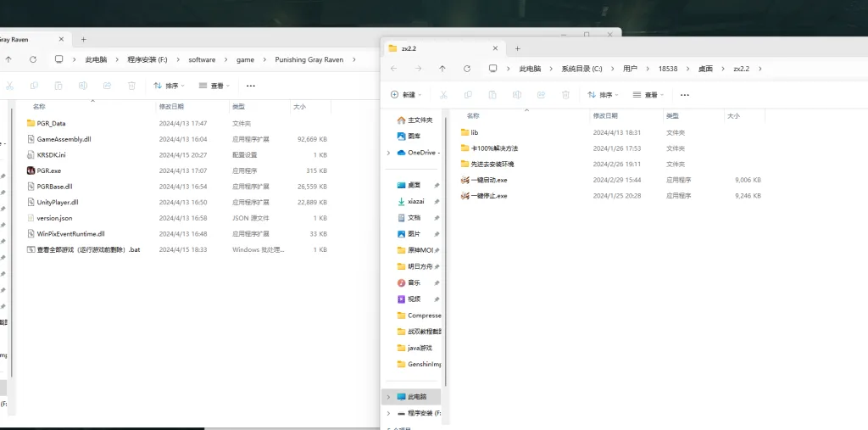Expand 程序安装 (F:) drive node in sidebar
This screenshot has width=868, height=430.
tap(388, 413)
